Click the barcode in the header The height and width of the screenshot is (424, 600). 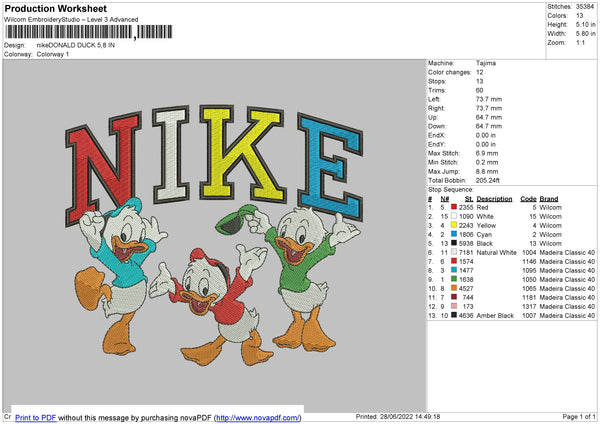[x=88, y=32]
